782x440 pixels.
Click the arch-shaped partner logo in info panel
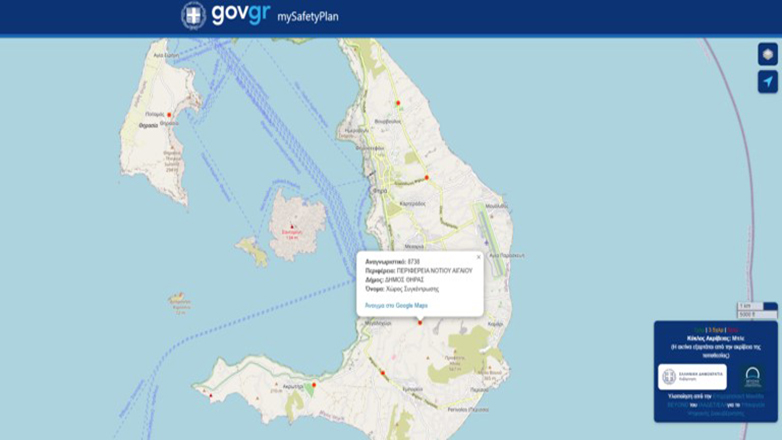coord(752,377)
